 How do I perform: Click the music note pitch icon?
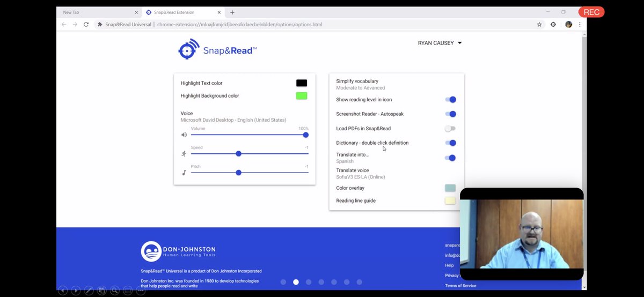(184, 173)
